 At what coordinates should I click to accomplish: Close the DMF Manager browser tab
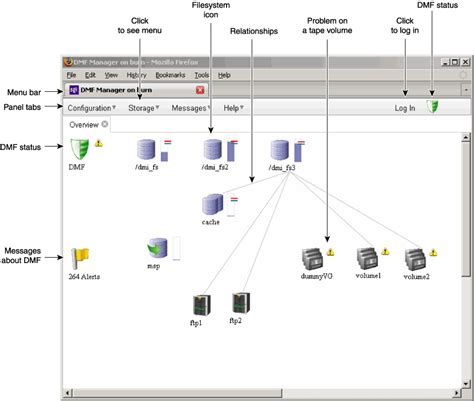coord(200,90)
